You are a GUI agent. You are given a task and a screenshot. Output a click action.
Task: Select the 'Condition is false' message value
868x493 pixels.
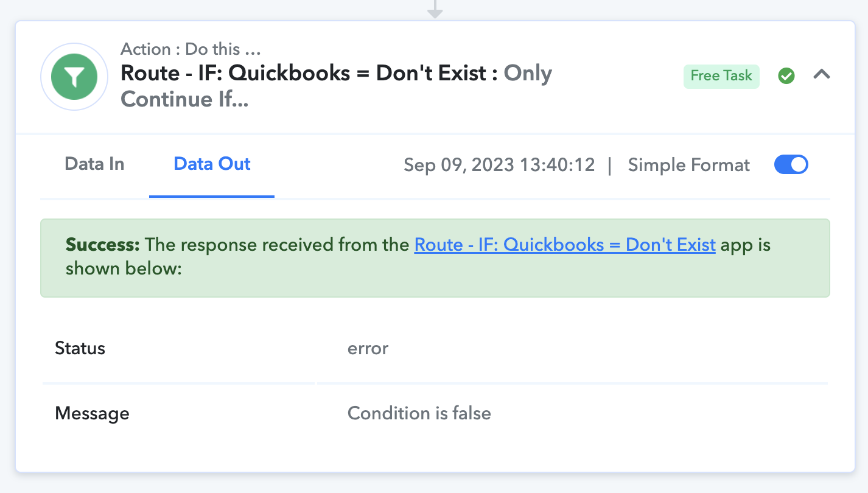click(x=419, y=414)
